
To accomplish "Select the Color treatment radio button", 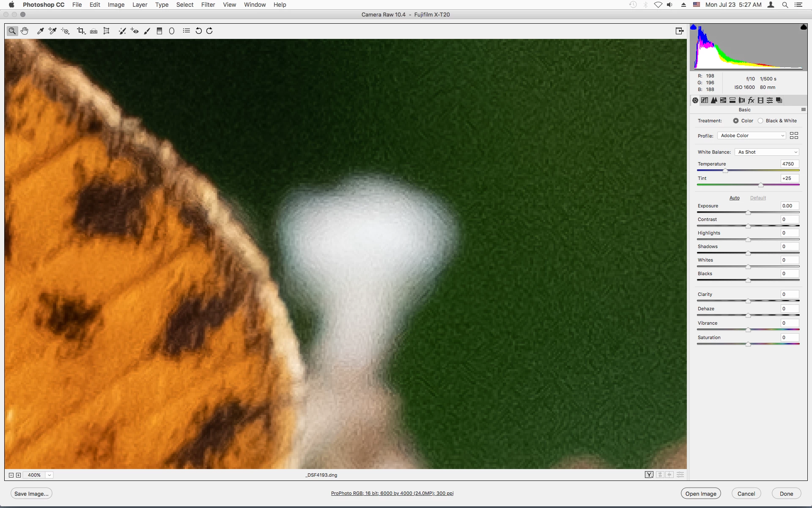I will 736,121.
